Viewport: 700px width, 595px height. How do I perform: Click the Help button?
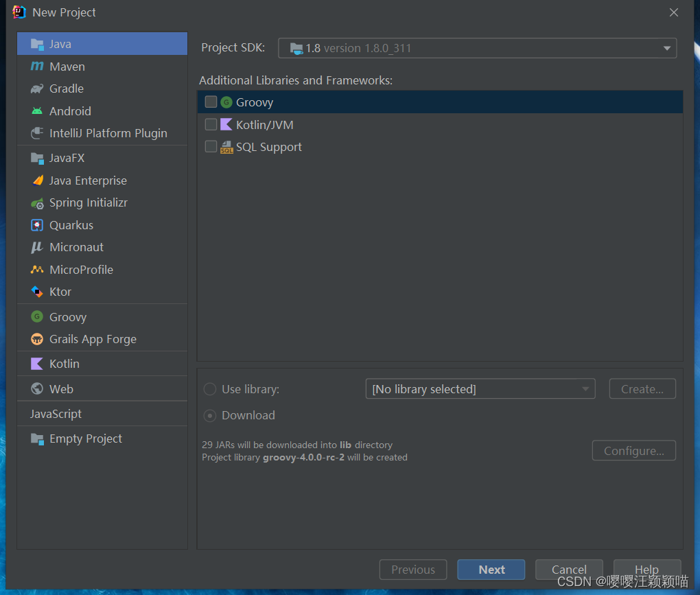pos(647,570)
